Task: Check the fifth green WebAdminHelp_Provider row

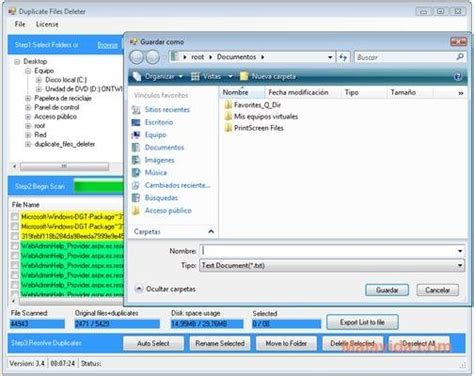Action: 15,285
